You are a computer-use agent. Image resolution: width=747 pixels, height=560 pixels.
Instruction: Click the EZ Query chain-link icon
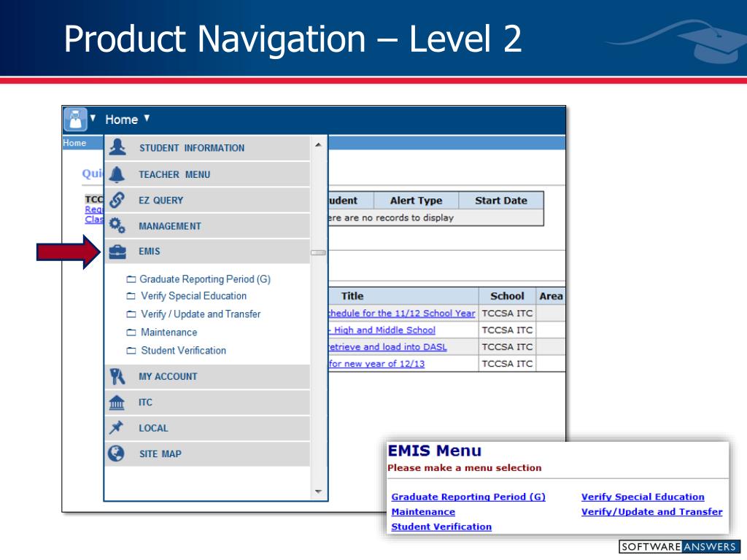117,200
